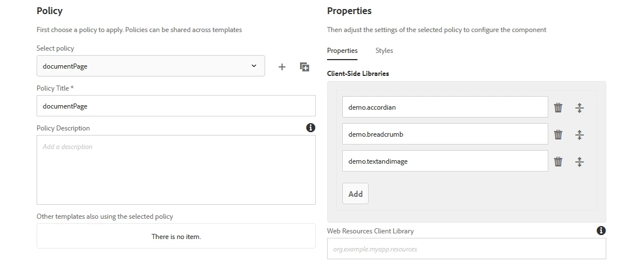Select the Properties tab

pos(342,51)
